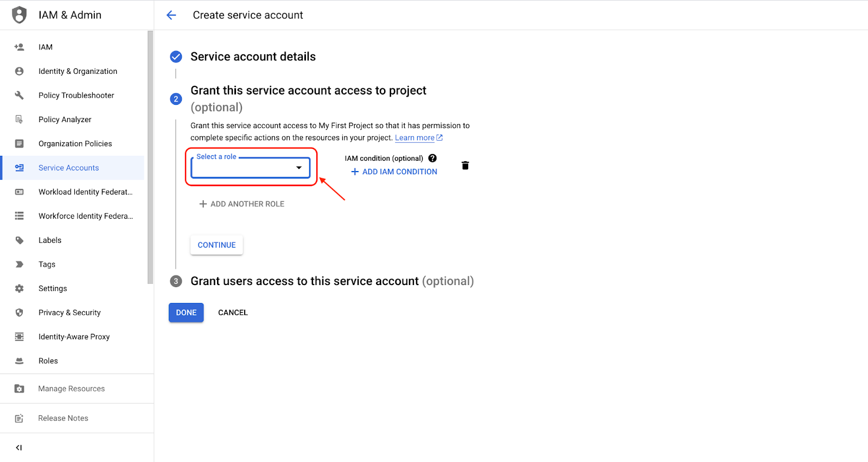Open Service Accounts in the sidebar
868x462 pixels.
coord(69,168)
